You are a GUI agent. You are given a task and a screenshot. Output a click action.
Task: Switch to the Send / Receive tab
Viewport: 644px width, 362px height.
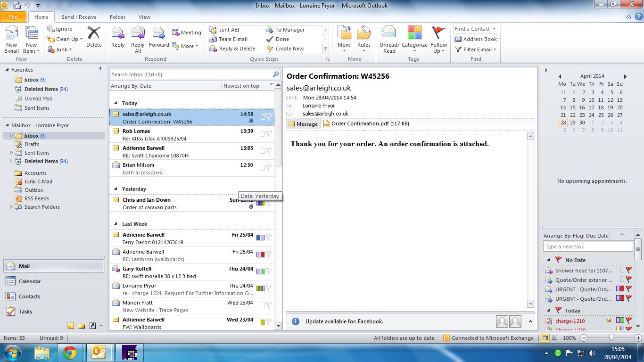coord(79,17)
